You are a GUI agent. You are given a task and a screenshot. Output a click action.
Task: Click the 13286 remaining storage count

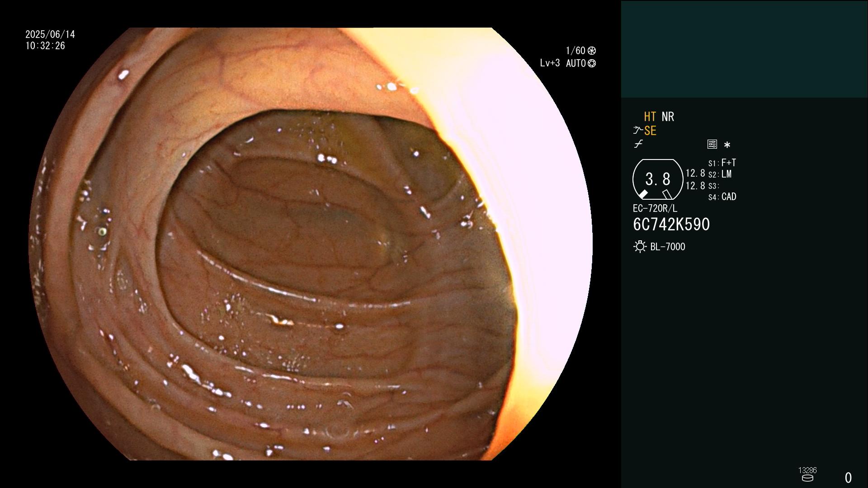tap(807, 470)
